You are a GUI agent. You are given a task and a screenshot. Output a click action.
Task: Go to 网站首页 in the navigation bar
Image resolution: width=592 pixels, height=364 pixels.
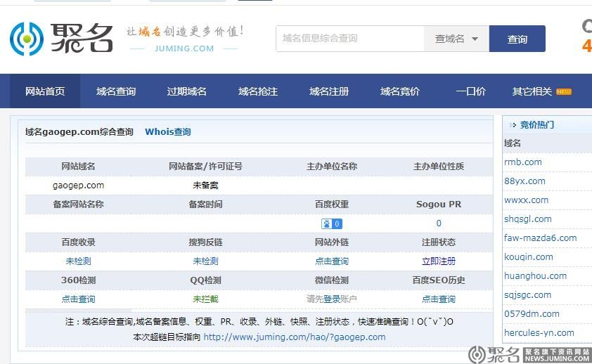45,91
